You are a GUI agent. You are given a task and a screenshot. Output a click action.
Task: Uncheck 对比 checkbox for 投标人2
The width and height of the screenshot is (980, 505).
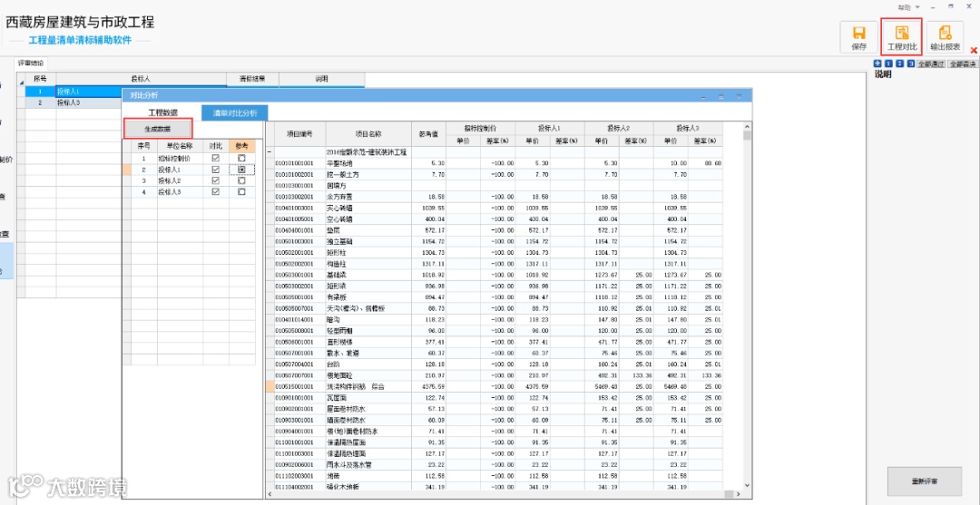[216, 180]
